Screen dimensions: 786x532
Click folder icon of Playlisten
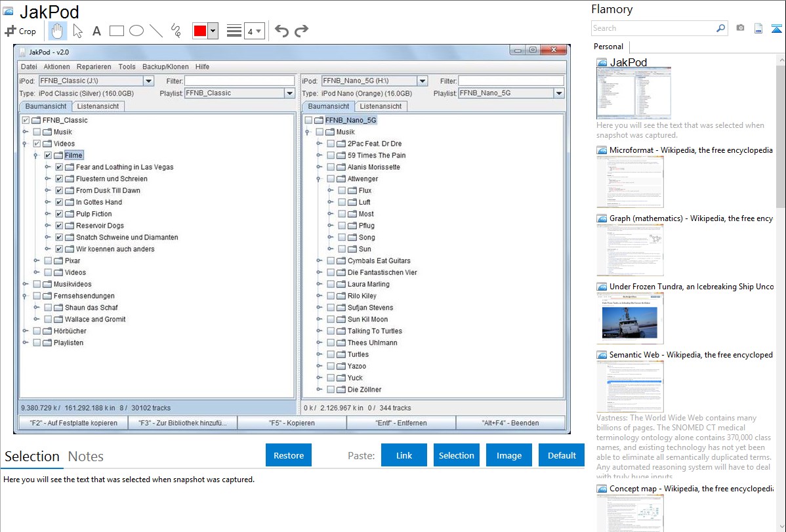click(x=47, y=343)
